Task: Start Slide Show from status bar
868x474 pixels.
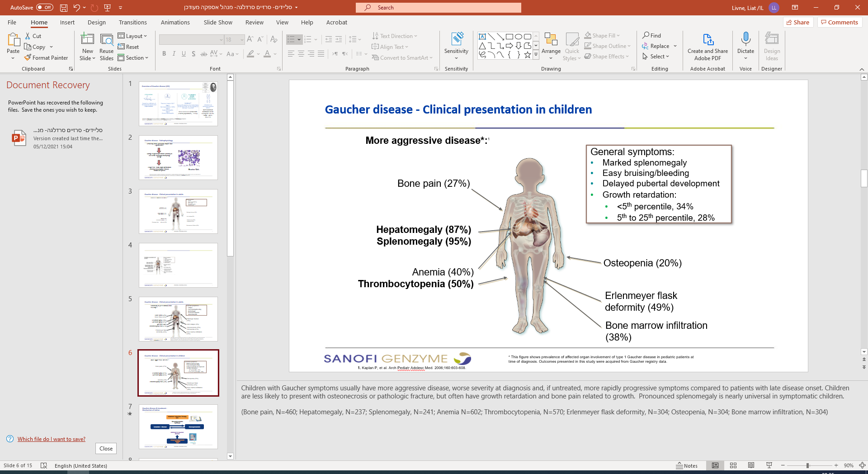Action: coord(769,465)
